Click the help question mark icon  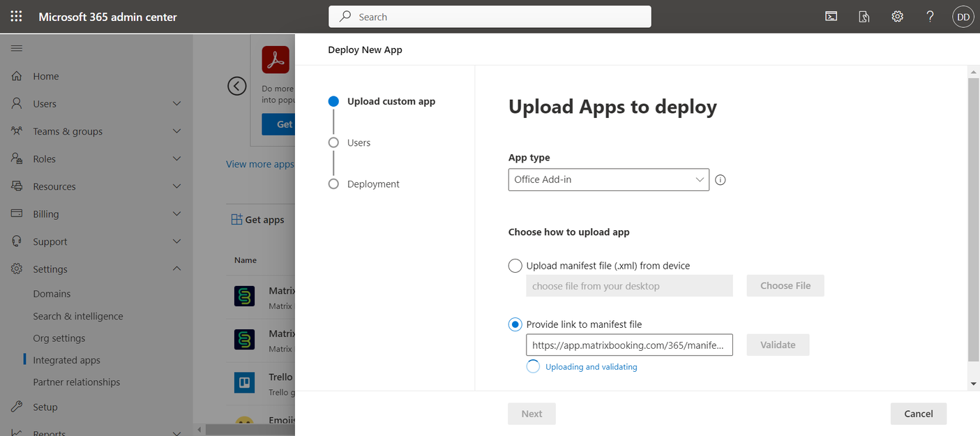point(930,17)
